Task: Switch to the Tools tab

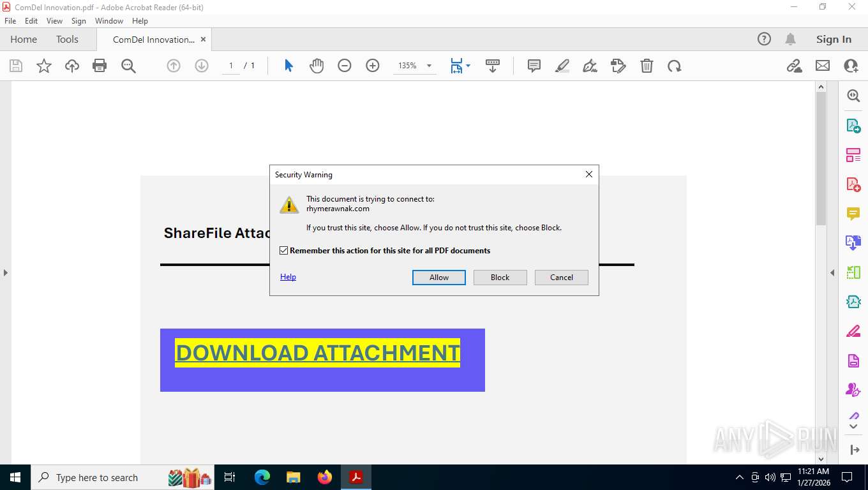Action: [x=67, y=39]
